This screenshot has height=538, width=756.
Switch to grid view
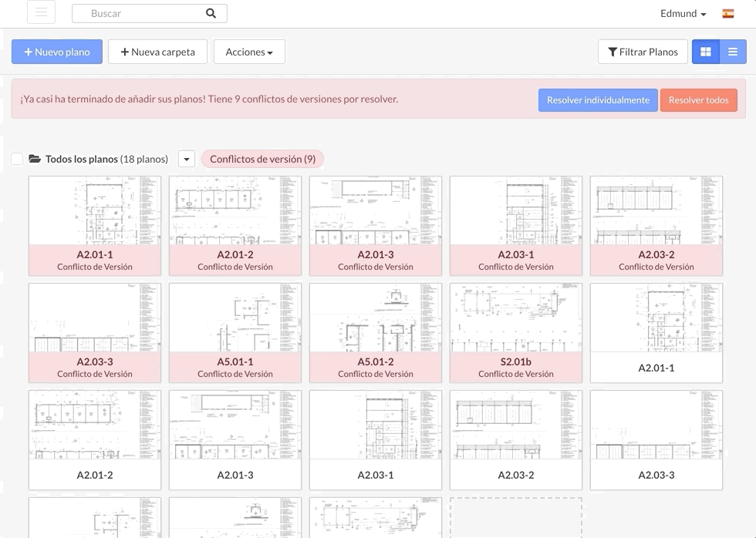pyautogui.click(x=705, y=52)
